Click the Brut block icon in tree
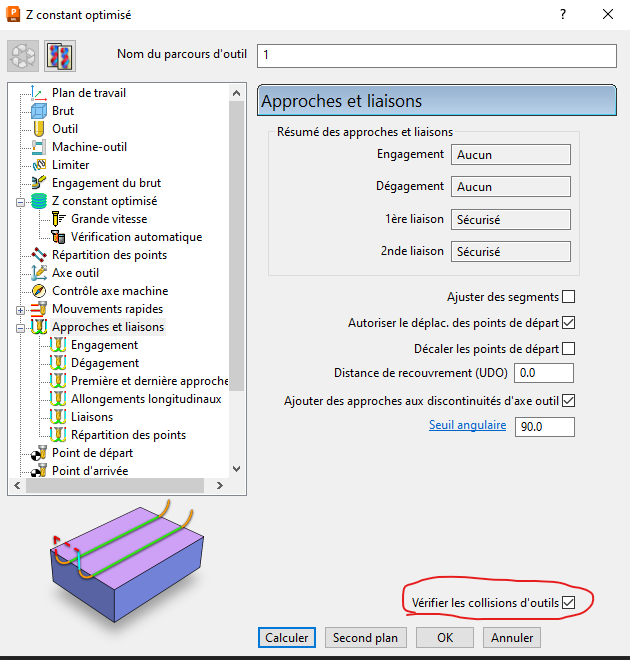Viewport: 630px width, 660px height. 39,111
